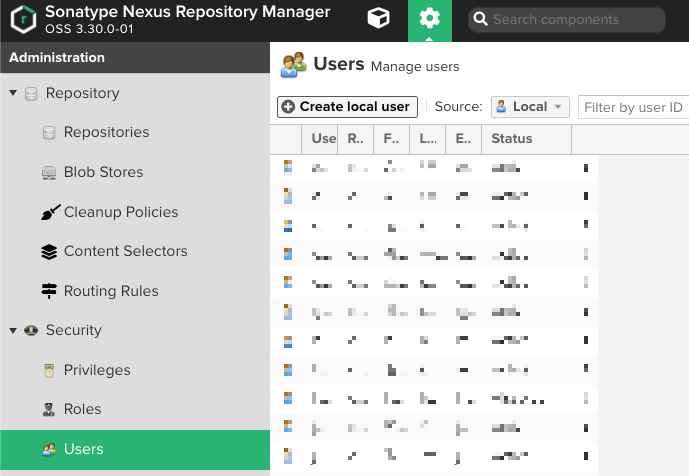Screen dimensions: 689x476
Task: Click the Roles person icon
Action: [49, 410]
